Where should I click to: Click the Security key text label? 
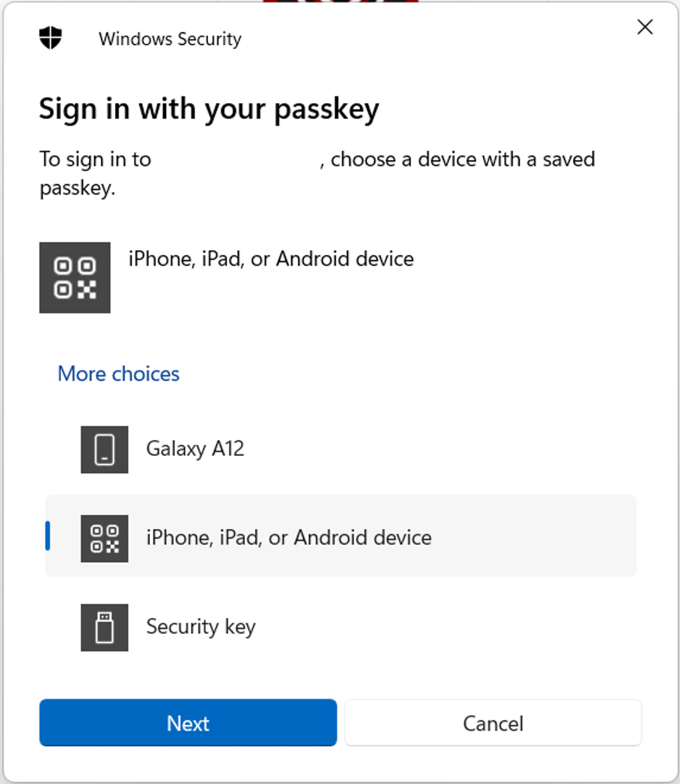click(x=201, y=627)
